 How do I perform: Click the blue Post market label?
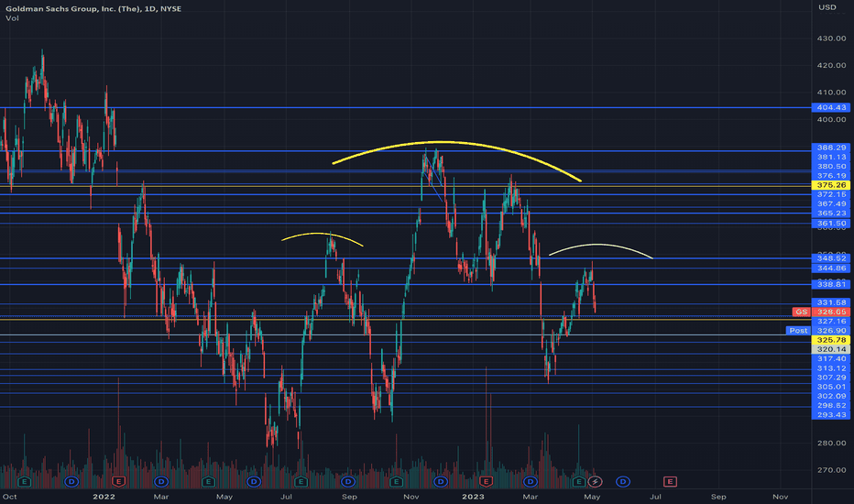coord(798,331)
